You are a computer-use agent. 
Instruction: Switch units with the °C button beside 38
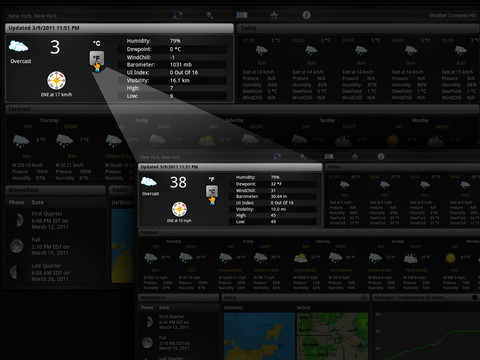click(212, 191)
